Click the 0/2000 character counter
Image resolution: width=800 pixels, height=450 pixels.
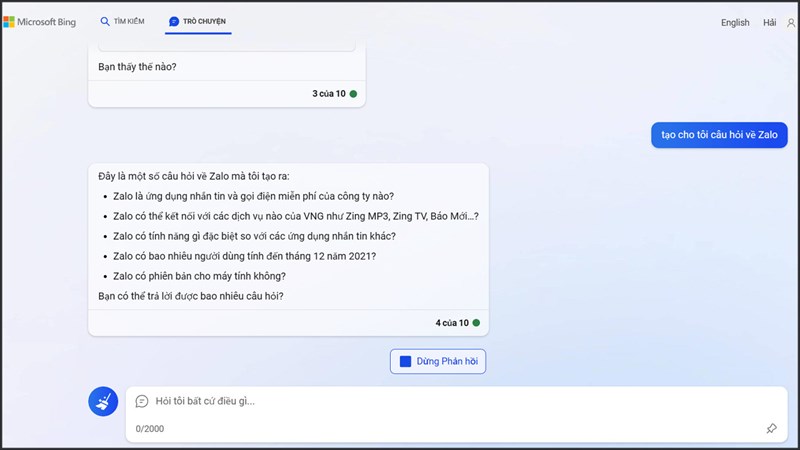click(149, 429)
